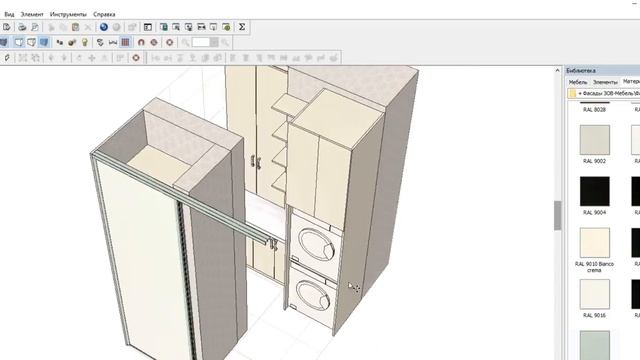The width and height of the screenshot is (640, 360).
Task: Click the small cubes icon
Action: click(x=60, y=42)
